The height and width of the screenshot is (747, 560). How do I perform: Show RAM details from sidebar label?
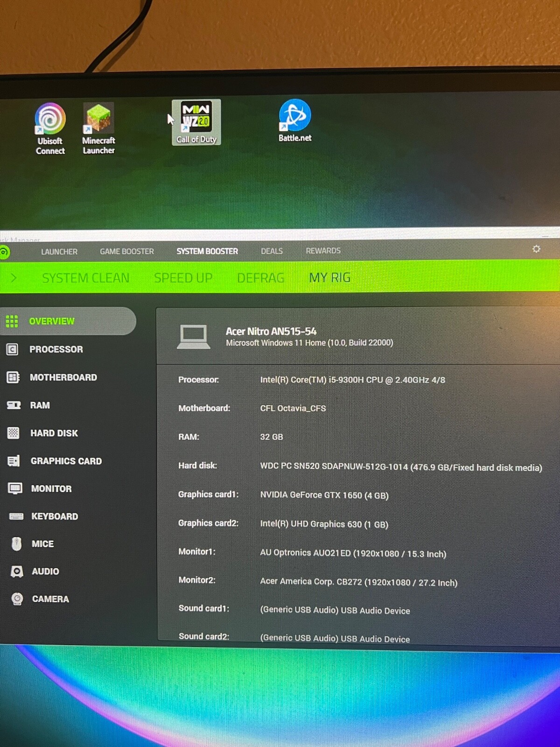click(40, 405)
